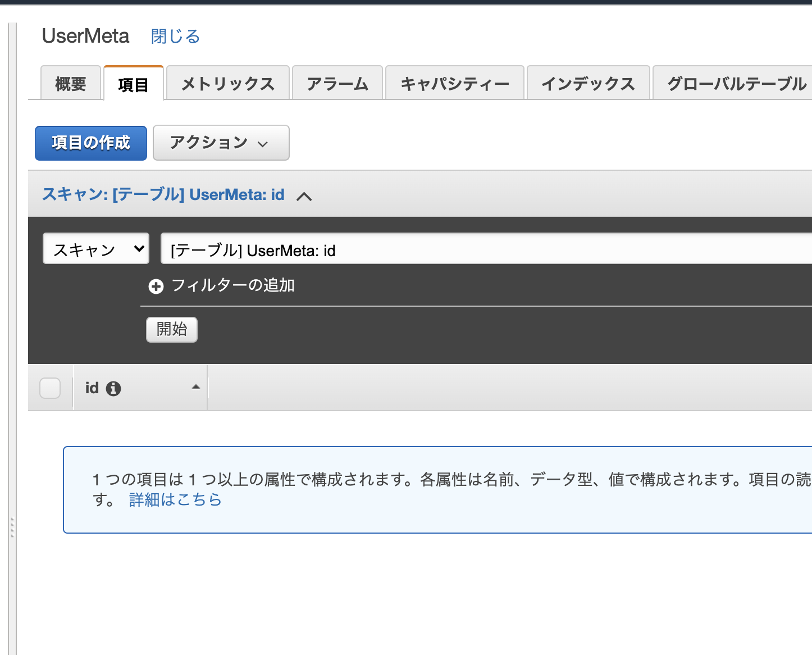This screenshot has width=812, height=655.
Task: Click the 閉じる link next to UserMeta
Action: click(x=174, y=36)
